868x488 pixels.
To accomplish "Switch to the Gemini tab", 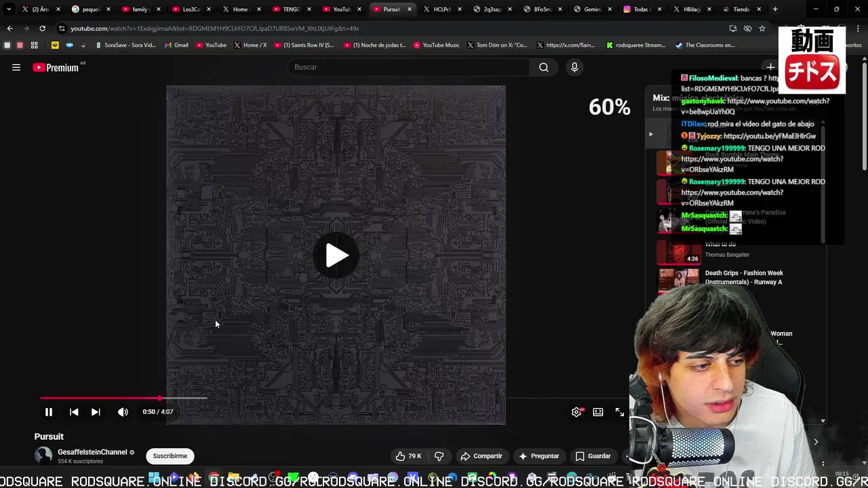I will click(x=588, y=9).
